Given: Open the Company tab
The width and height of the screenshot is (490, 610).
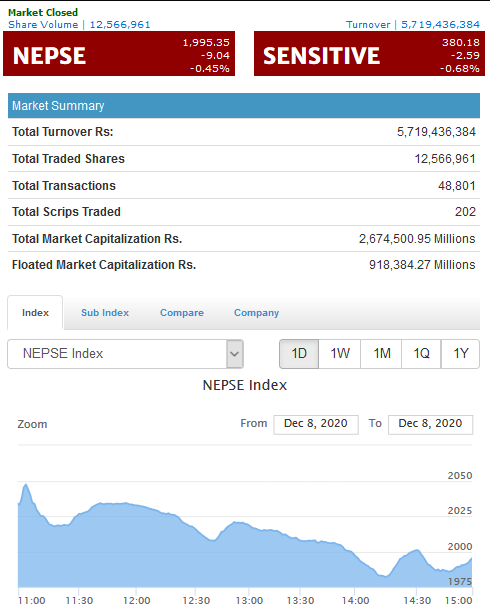Looking at the screenshot, I should (x=257, y=313).
